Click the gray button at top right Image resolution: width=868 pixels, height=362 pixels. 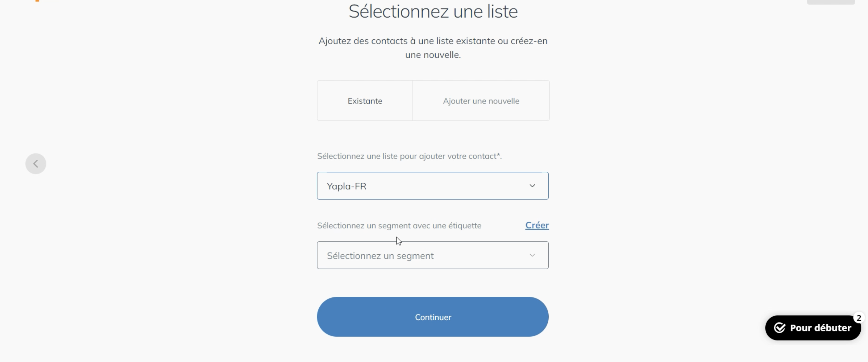click(x=831, y=2)
